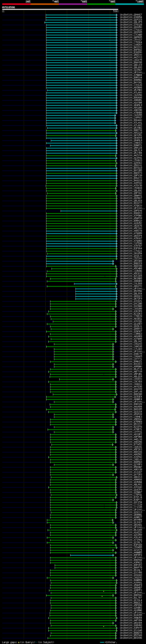Open hit UniRef100_Q944G7

(131, 15)
